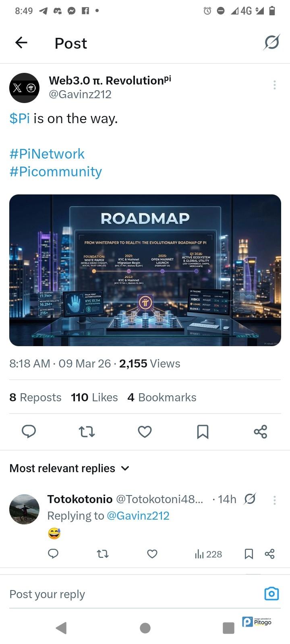Open the #Picommunity hashtag
The height and width of the screenshot is (644, 290).
pyautogui.click(x=56, y=171)
